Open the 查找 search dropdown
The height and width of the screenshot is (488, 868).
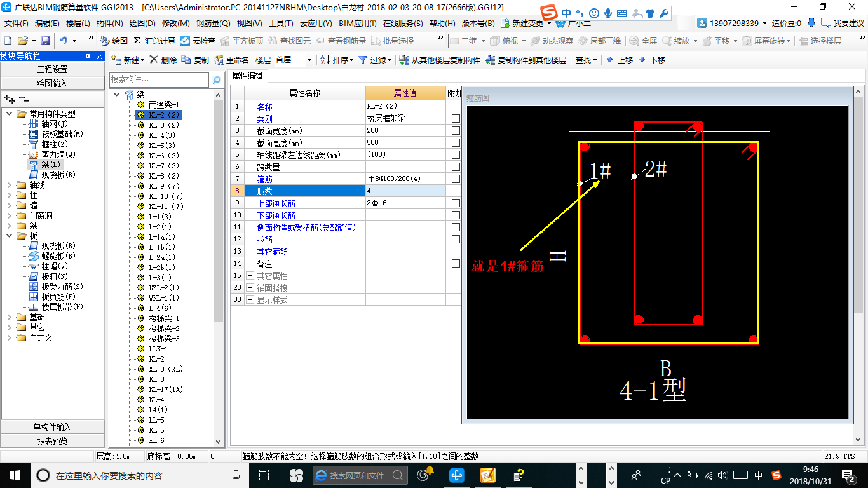click(x=586, y=60)
